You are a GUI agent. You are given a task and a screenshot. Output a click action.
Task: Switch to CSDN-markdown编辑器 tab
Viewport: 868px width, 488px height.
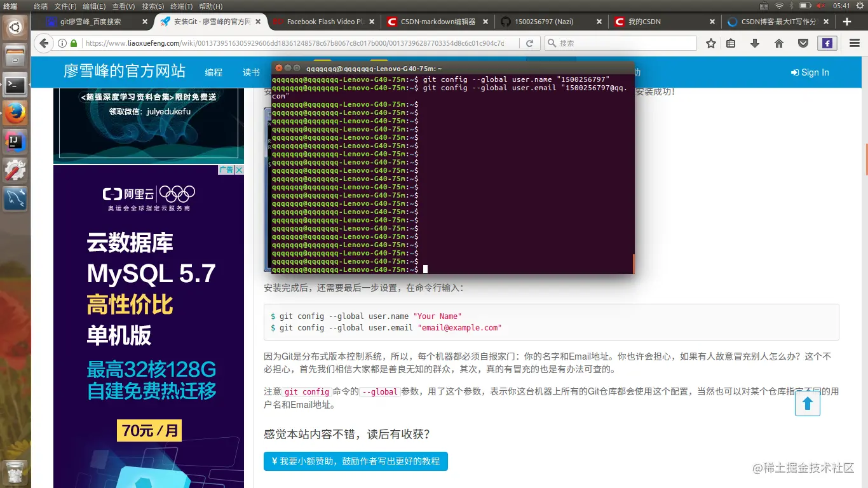coord(438,22)
